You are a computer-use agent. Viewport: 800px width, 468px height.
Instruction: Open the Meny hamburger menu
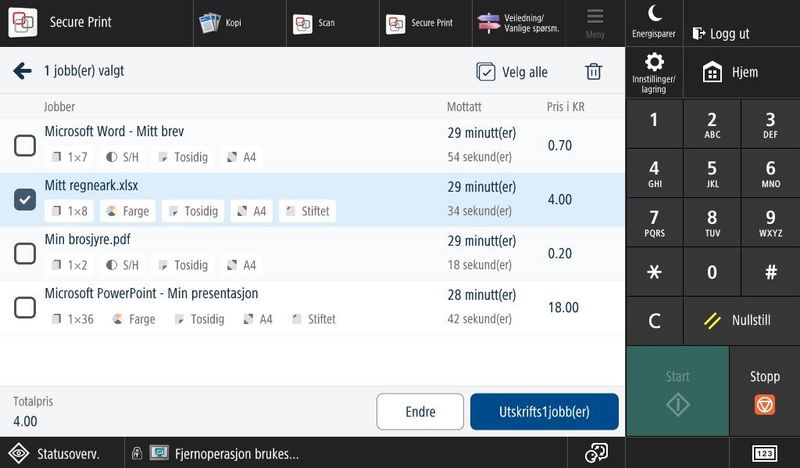tap(595, 23)
